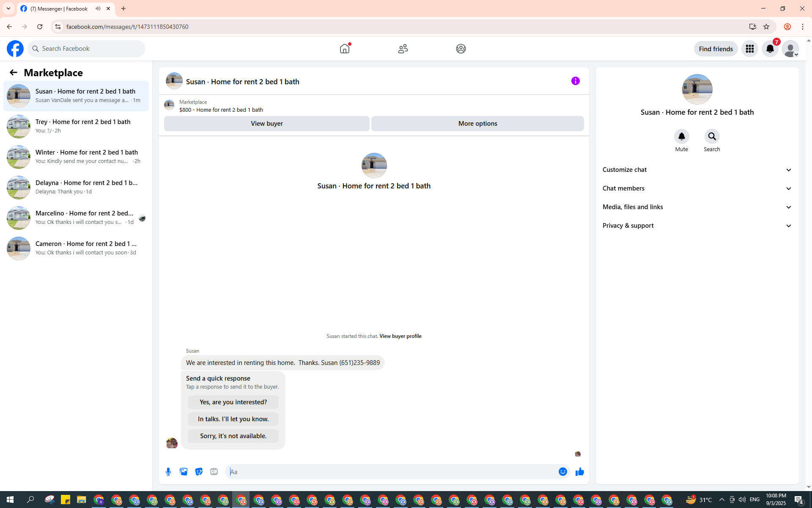This screenshot has height=508, width=812.
Task: Click the browser back arrow
Action: tap(9, 27)
